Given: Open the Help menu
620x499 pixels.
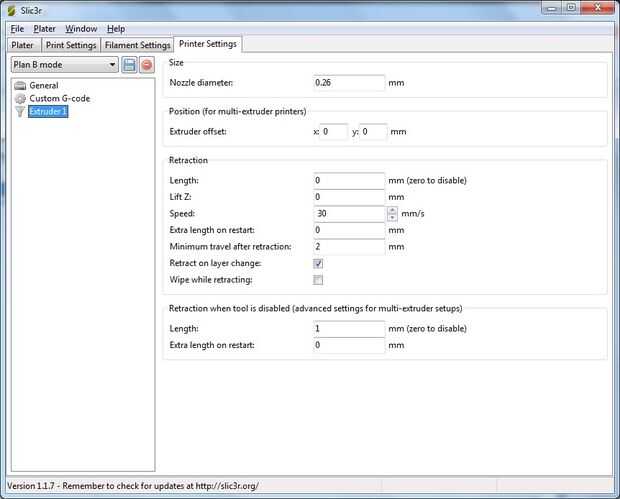Looking at the screenshot, I should (116, 29).
